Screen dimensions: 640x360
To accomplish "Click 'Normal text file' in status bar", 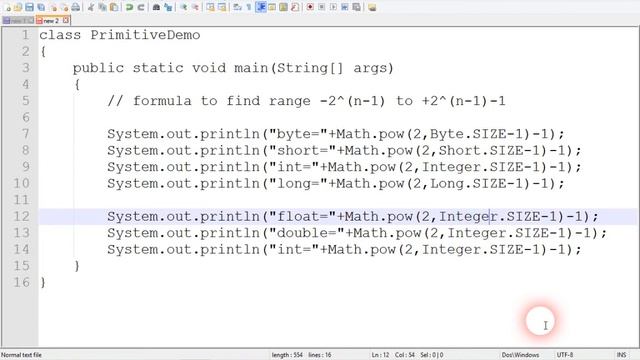I will point(21,355).
